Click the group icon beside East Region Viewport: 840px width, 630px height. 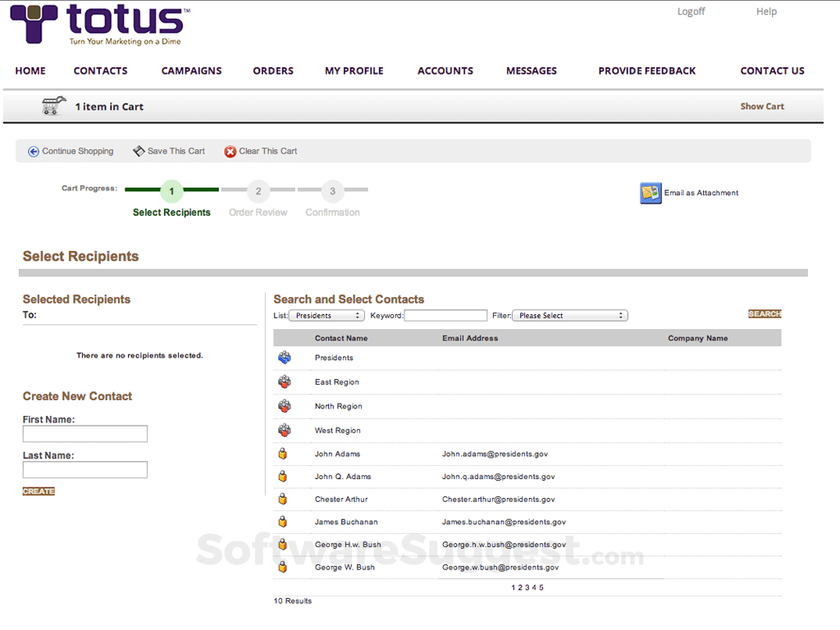284,381
